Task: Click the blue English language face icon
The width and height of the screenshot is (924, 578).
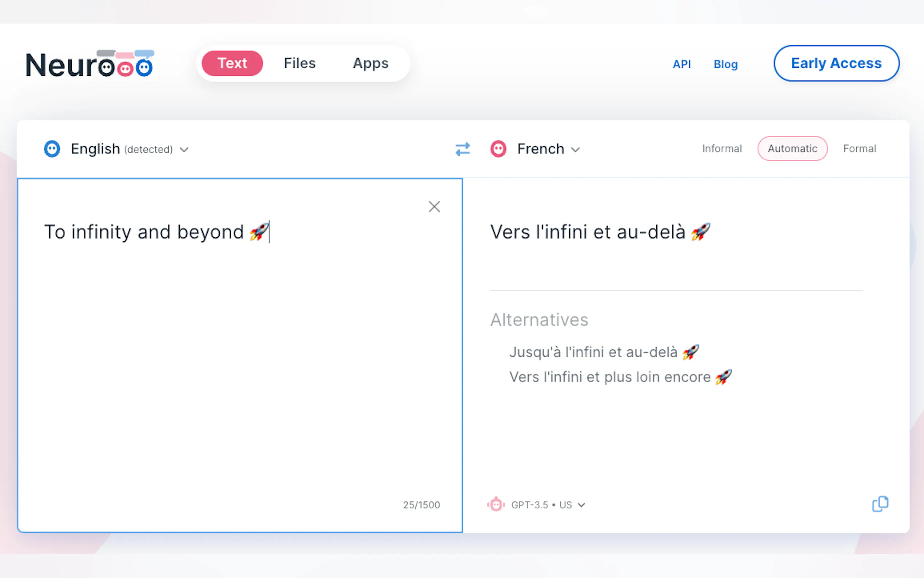Action: click(52, 149)
